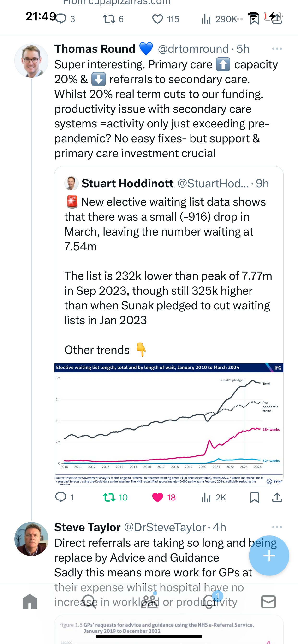Open Stuart Hoddinott's quoted tweet
The height and width of the screenshot is (644, 298).
coord(169,263)
